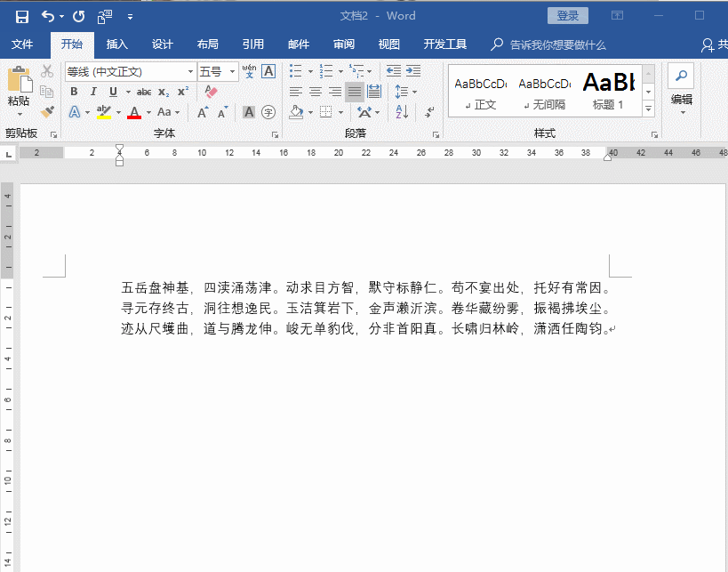Apply the 标题 1 style

point(607,87)
